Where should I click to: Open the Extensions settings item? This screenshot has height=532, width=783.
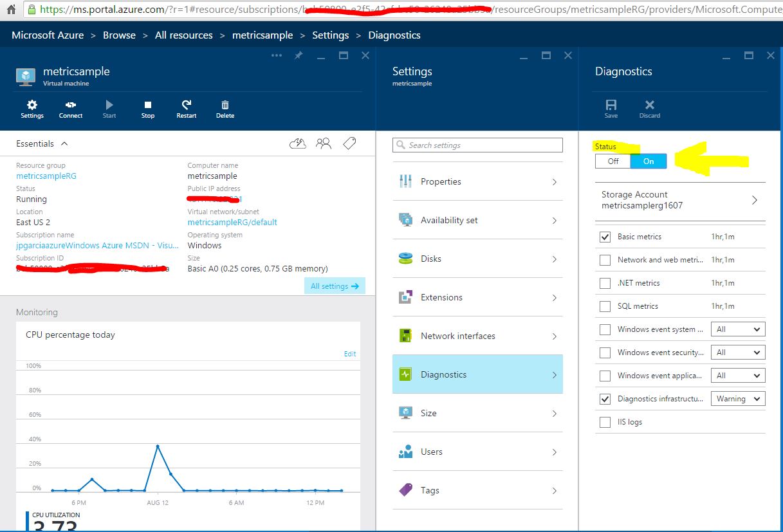tap(477, 297)
